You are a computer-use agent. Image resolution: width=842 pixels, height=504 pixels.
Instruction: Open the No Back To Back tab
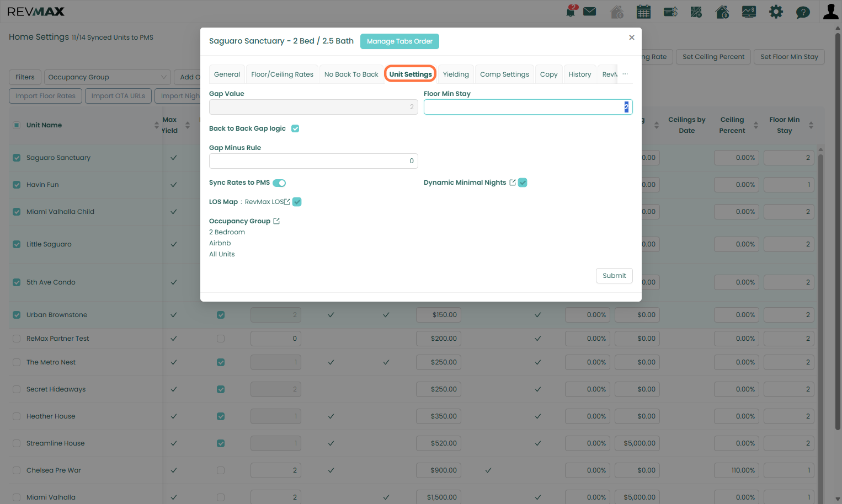coord(351,74)
